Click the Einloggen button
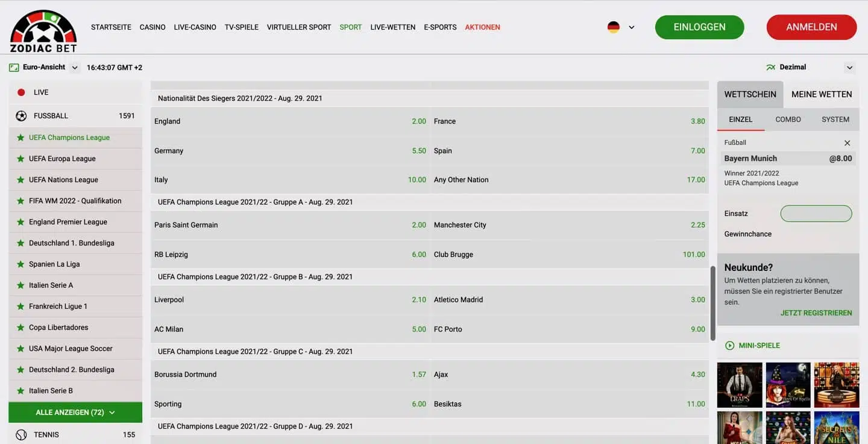 (700, 27)
